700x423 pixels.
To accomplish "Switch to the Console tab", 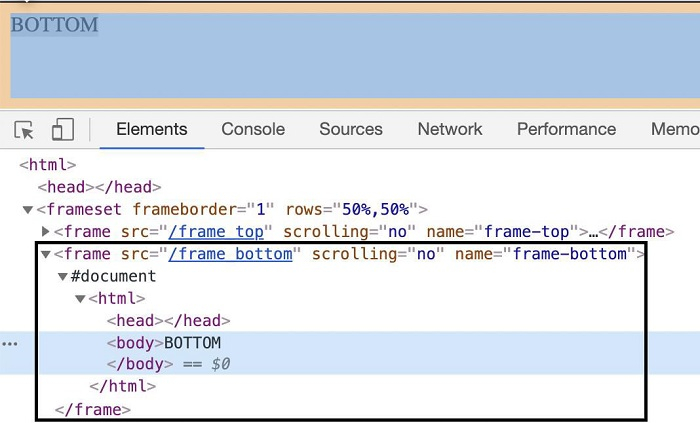I will click(x=253, y=129).
